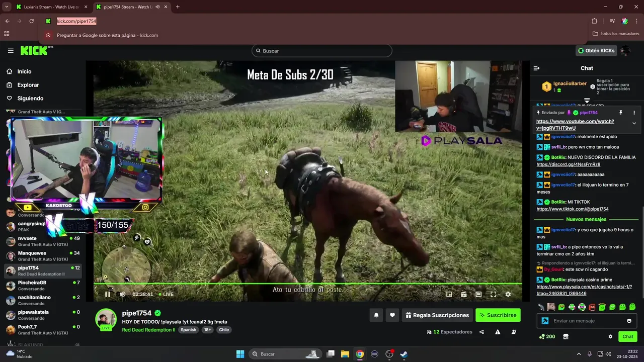Image resolution: width=644 pixels, height=362 pixels.
Task: Click the Buscar search field on Kick
Action: coord(322,51)
